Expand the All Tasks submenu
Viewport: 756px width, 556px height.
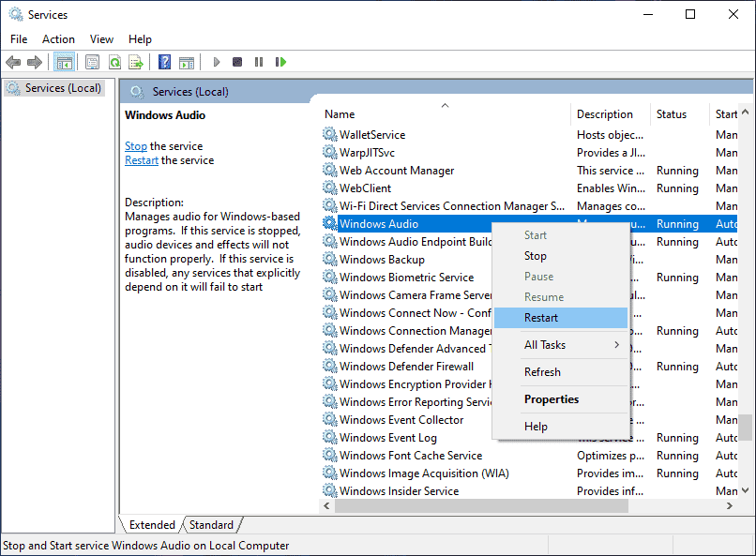pos(547,344)
